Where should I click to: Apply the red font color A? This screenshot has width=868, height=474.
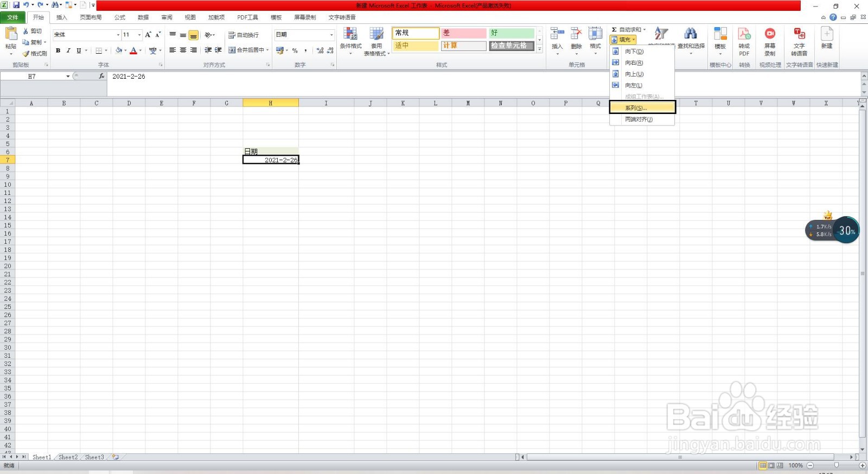pos(133,50)
